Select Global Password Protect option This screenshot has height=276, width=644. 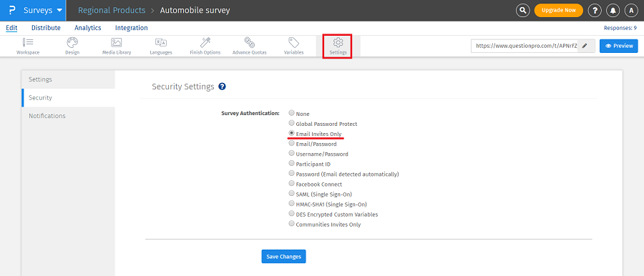292,123
